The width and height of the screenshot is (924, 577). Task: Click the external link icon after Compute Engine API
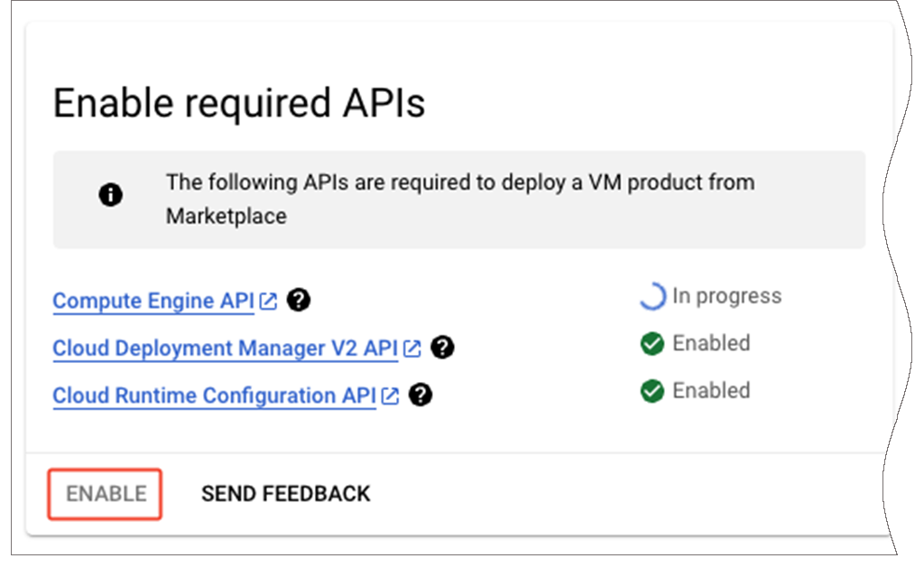coord(267,300)
